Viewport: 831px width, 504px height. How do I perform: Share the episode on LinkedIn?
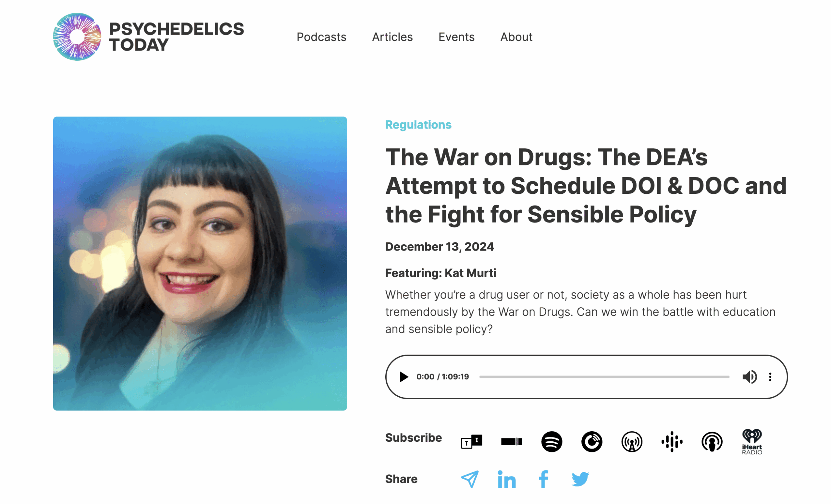[x=507, y=479]
